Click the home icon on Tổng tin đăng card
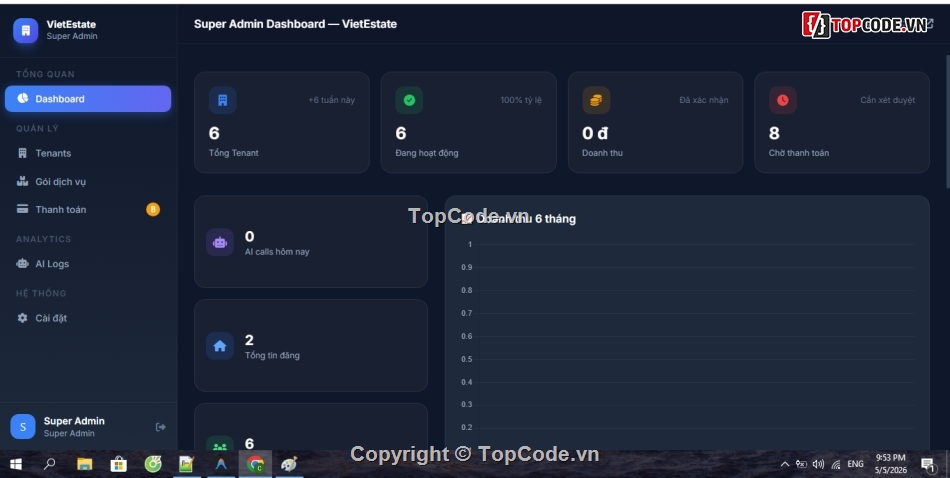This screenshot has height=478, width=950. [x=220, y=346]
